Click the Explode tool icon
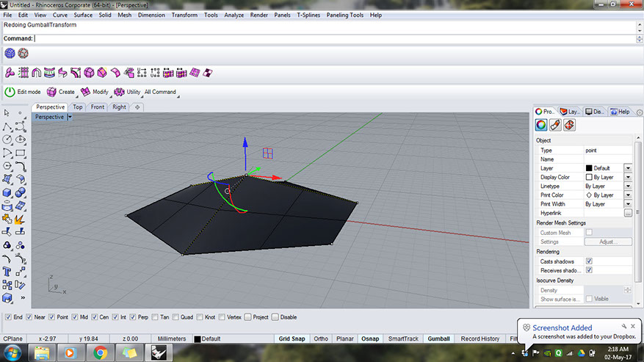Viewport: 644px width, 362px height. (21, 218)
